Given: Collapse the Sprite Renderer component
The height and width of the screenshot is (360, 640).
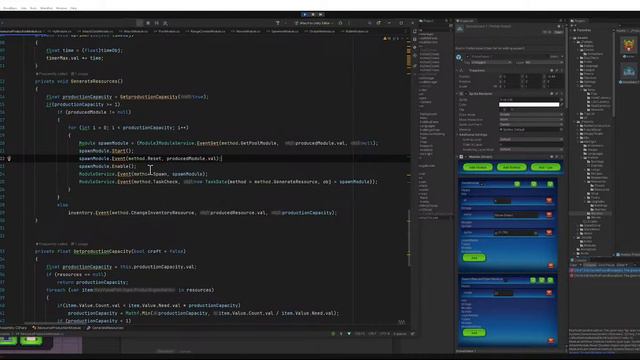Looking at the screenshot, I should pos(457,94).
